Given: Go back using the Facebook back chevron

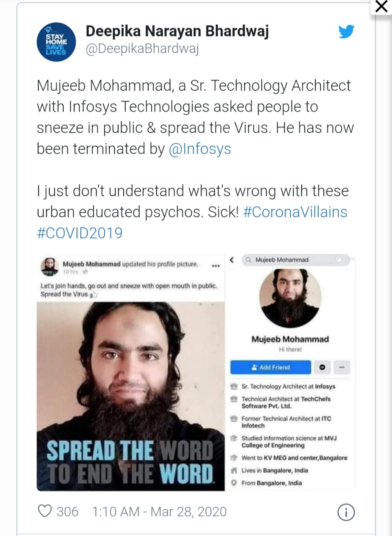Looking at the screenshot, I should click(x=232, y=260).
